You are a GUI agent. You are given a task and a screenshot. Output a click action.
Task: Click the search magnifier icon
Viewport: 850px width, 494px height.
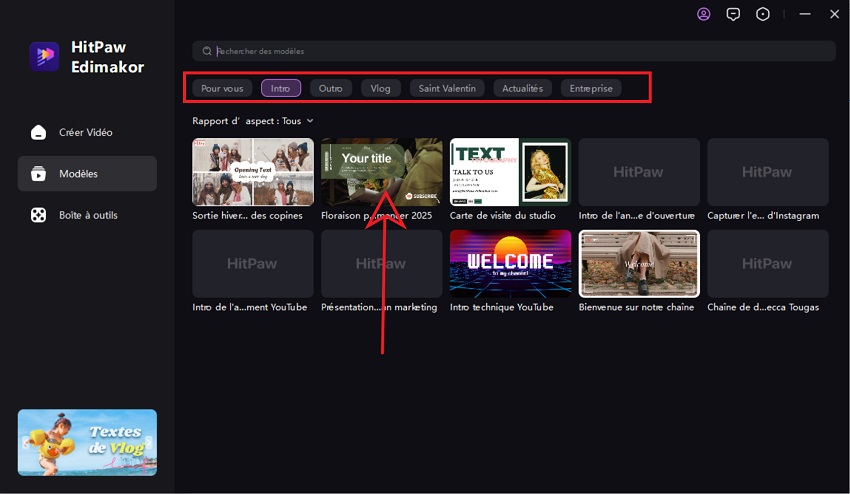point(207,51)
